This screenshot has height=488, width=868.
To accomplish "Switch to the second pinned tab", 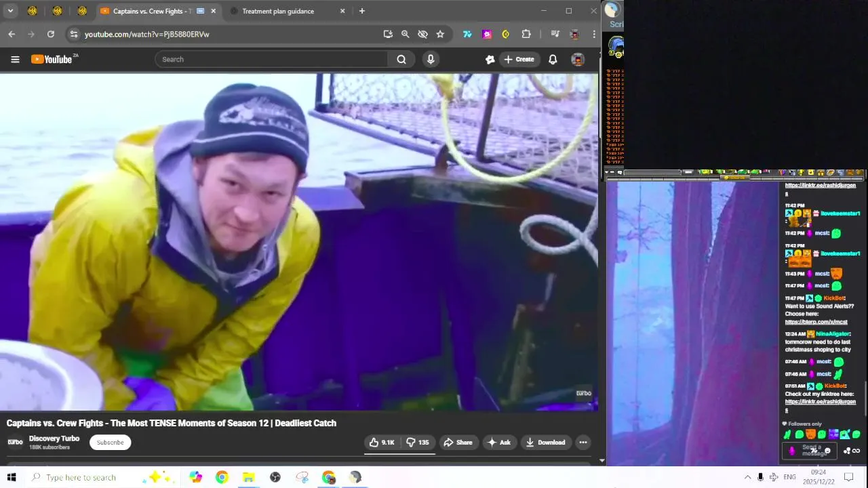I will 57,11.
